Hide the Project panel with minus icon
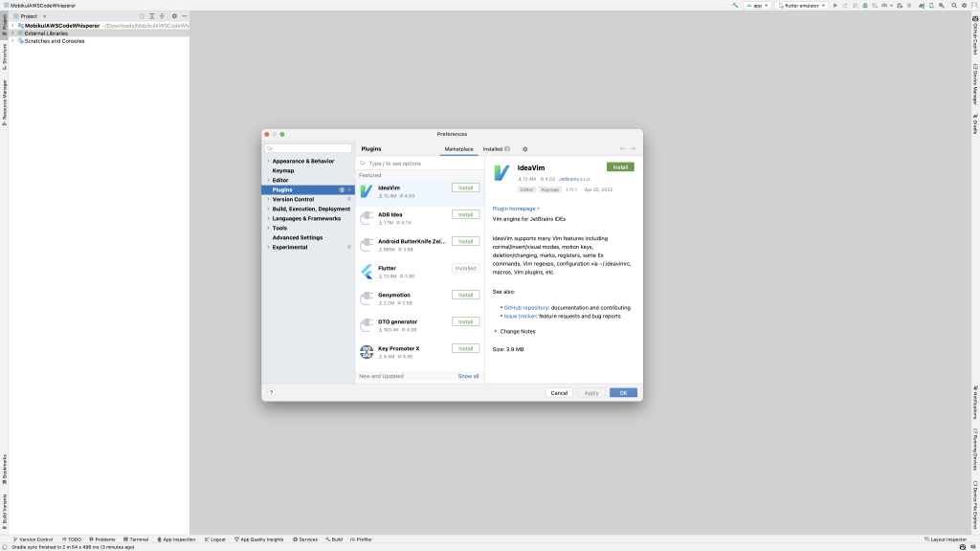 click(x=185, y=16)
